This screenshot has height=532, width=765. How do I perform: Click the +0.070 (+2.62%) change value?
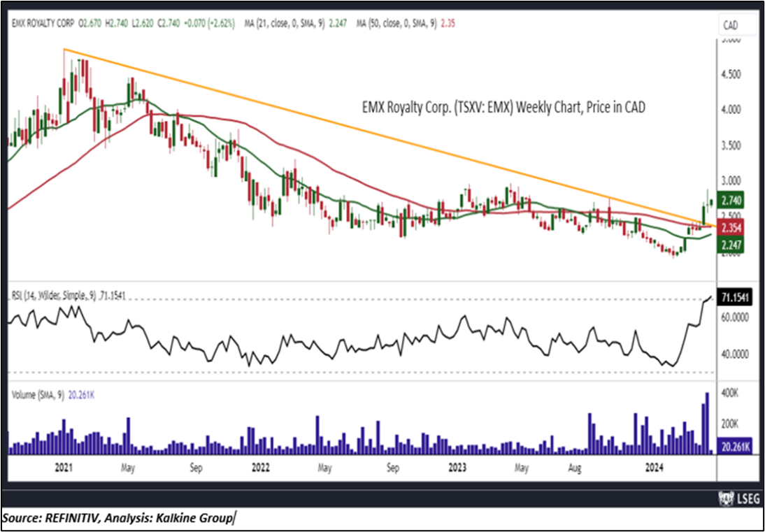coord(209,23)
